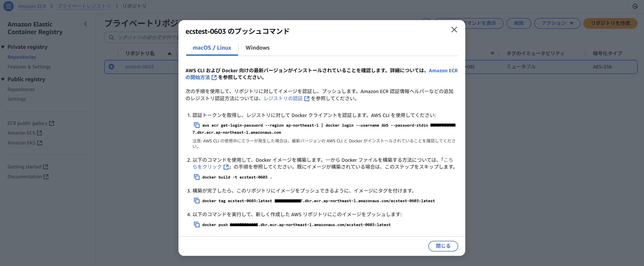Click external link icon after の開始方法
This screenshot has width=644, height=266.
click(x=214, y=78)
